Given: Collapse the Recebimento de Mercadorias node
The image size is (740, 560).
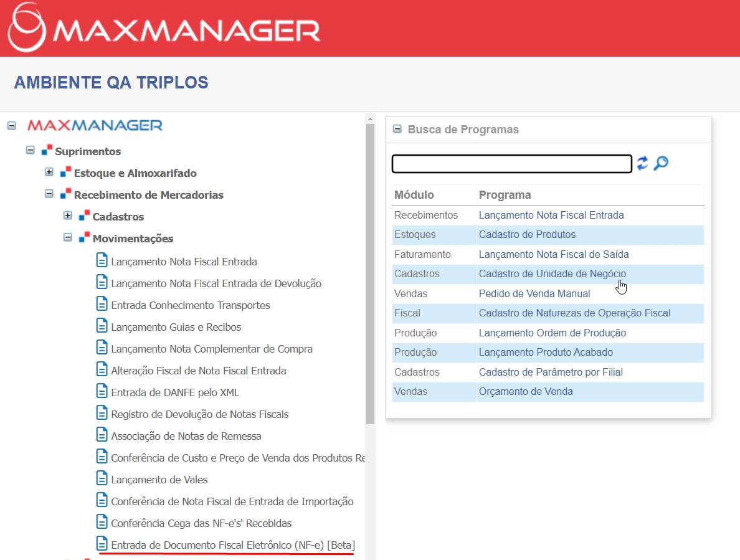Looking at the screenshot, I should 49,194.
